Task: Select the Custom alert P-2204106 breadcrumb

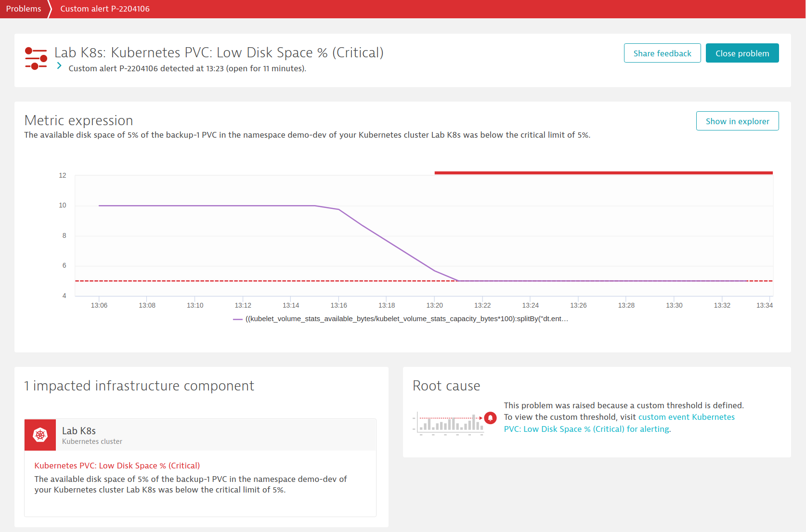Action: pos(105,9)
